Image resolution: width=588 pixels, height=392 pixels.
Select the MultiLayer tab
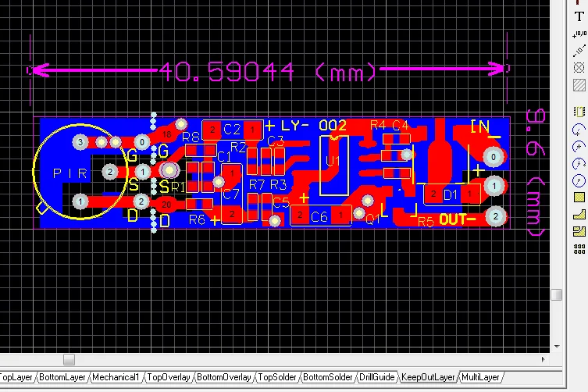(x=481, y=377)
